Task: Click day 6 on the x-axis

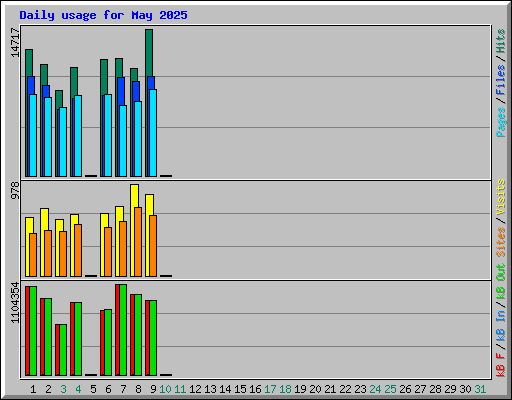Action: point(108,389)
